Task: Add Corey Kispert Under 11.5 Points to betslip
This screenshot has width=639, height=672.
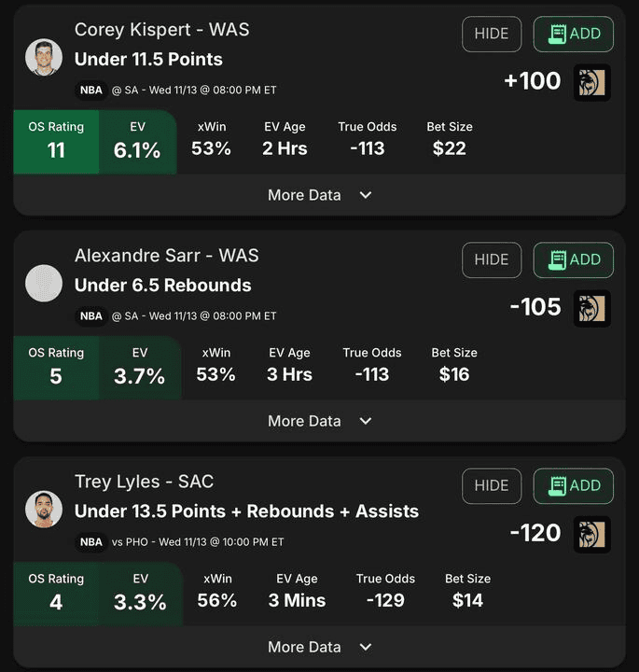Action: click(x=574, y=34)
